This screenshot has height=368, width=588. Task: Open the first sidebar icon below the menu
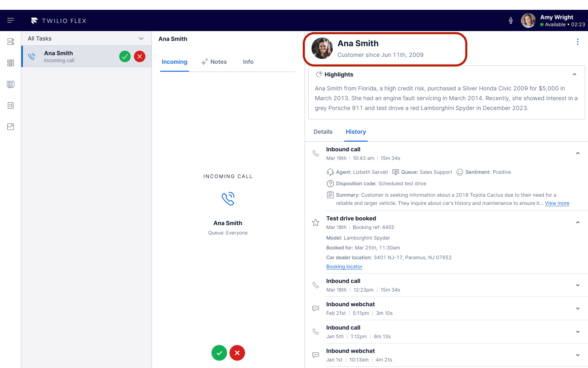(x=11, y=42)
